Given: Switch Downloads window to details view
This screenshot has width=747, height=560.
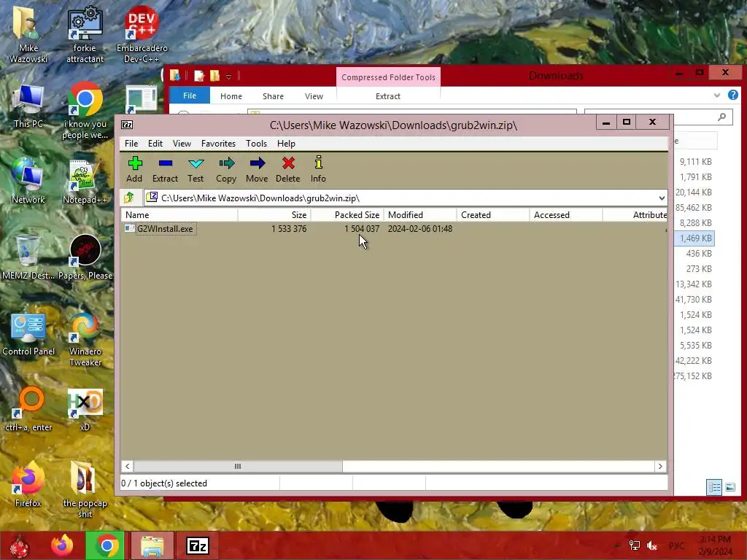Looking at the screenshot, I should [714, 487].
